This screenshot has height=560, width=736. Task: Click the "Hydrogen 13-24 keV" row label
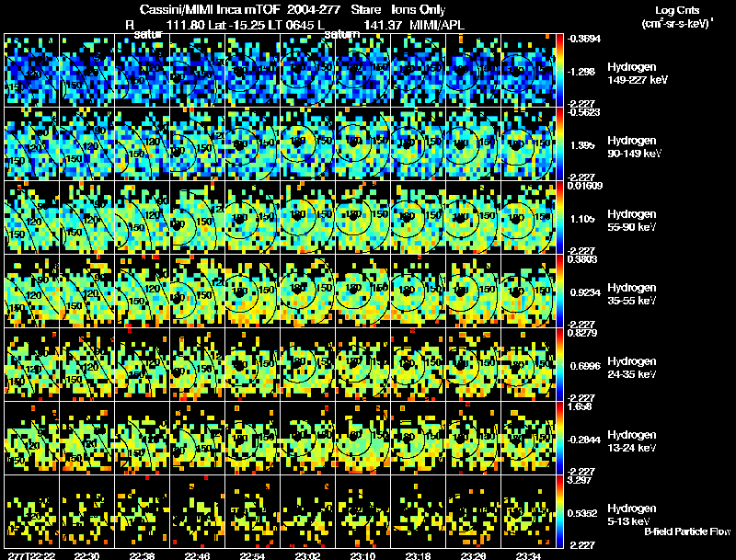click(x=631, y=441)
